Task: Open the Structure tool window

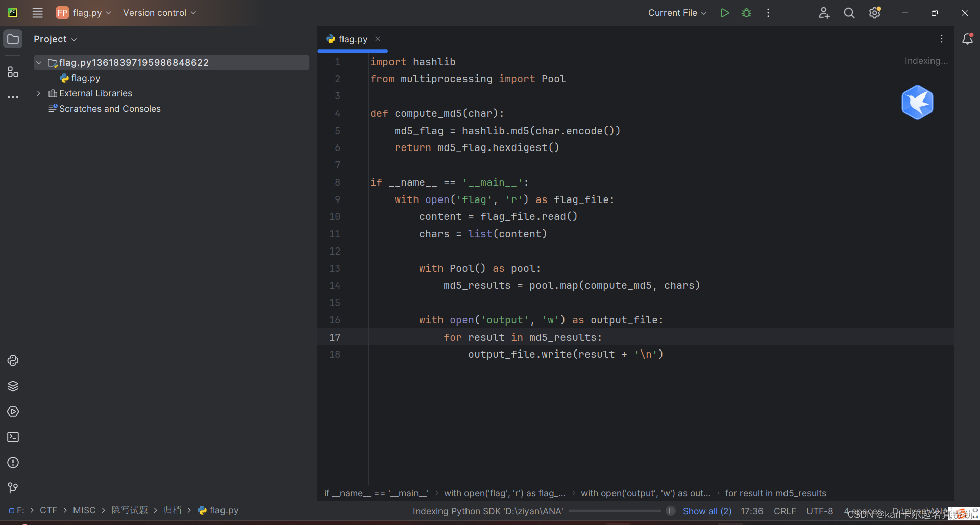Action: coord(13,72)
